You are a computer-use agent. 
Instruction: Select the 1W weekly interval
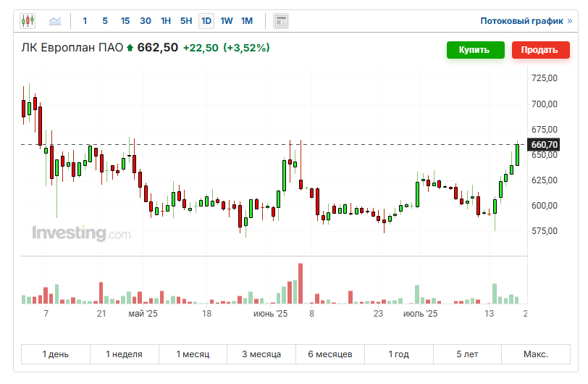(x=227, y=21)
